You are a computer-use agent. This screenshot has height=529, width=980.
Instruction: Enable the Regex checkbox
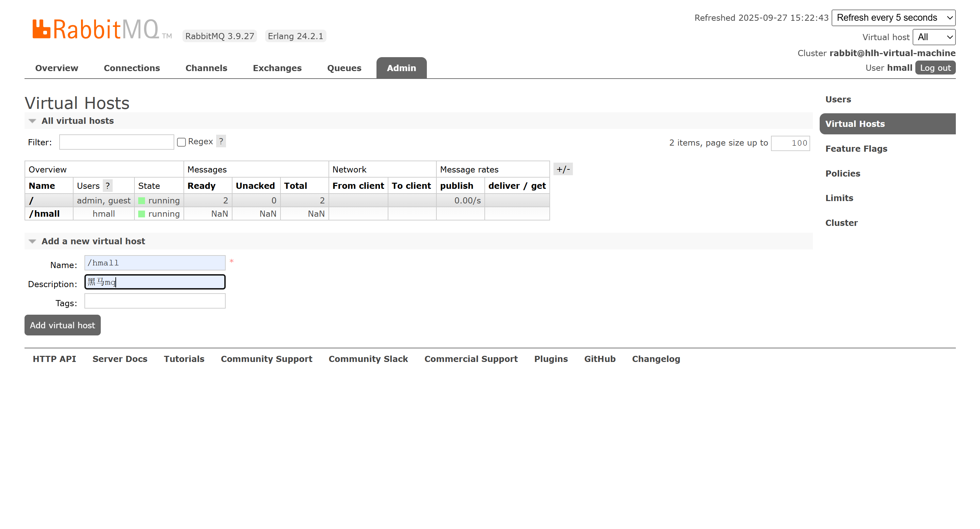(x=181, y=142)
